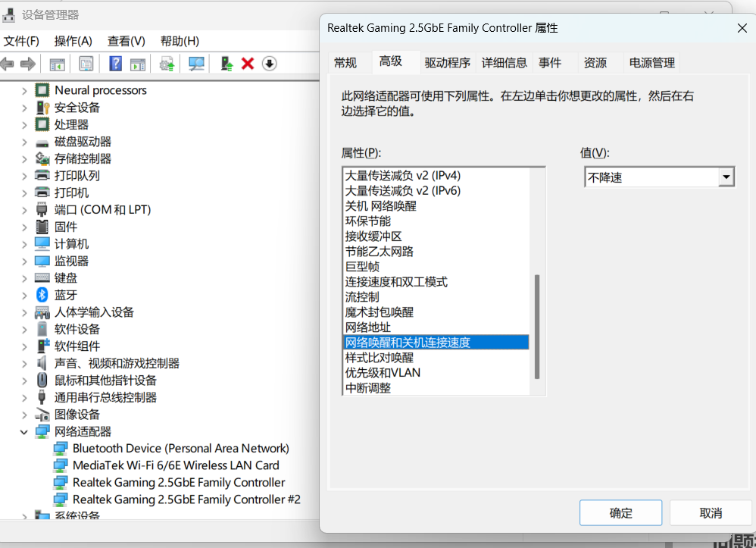This screenshot has width=756, height=548.
Task: Select the 打印机 printer icon
Action: pyautogui.click(x=42, y=193)
